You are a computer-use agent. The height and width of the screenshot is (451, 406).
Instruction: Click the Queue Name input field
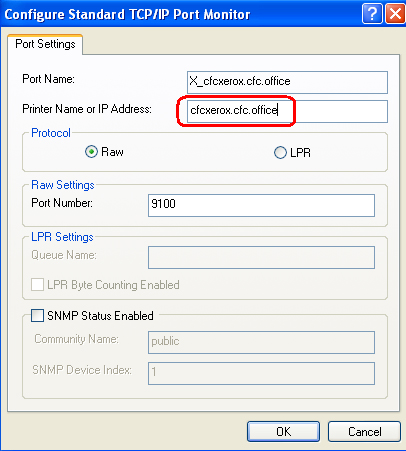click(x=261, y=257)
